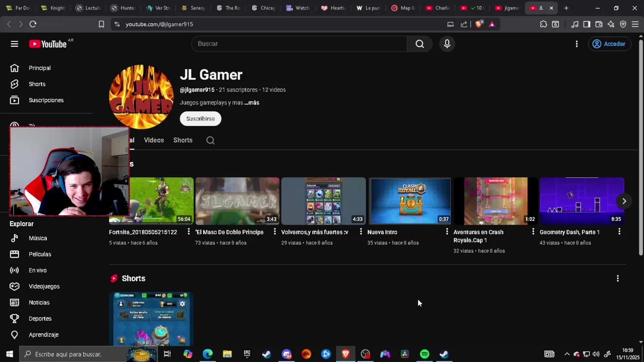
Task: Expand the channel description with ...más
Action: (252, 103)
